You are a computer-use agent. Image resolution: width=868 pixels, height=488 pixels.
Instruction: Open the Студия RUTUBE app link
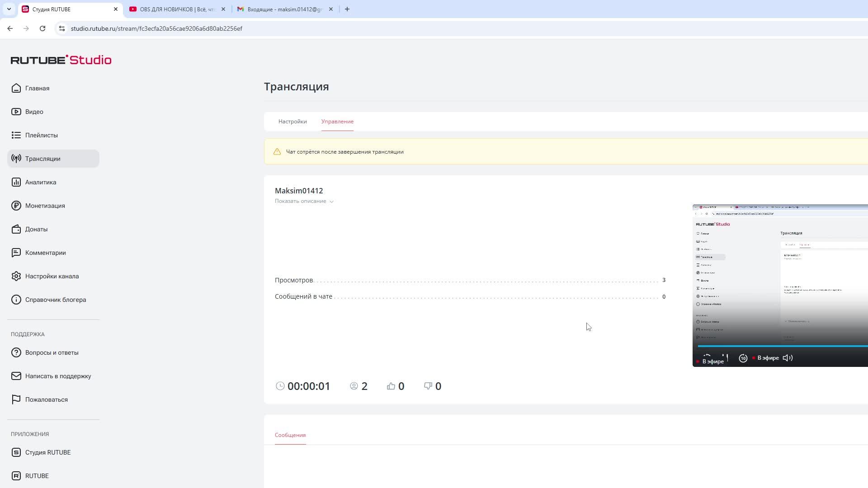pyautogui.click(x=53, y=452)
